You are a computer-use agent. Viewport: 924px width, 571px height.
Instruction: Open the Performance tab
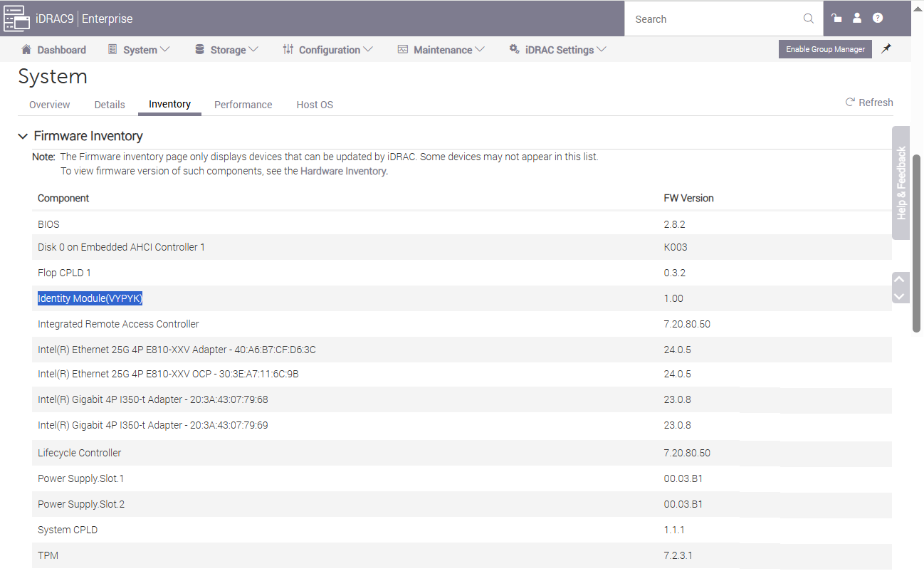(243, 105)
